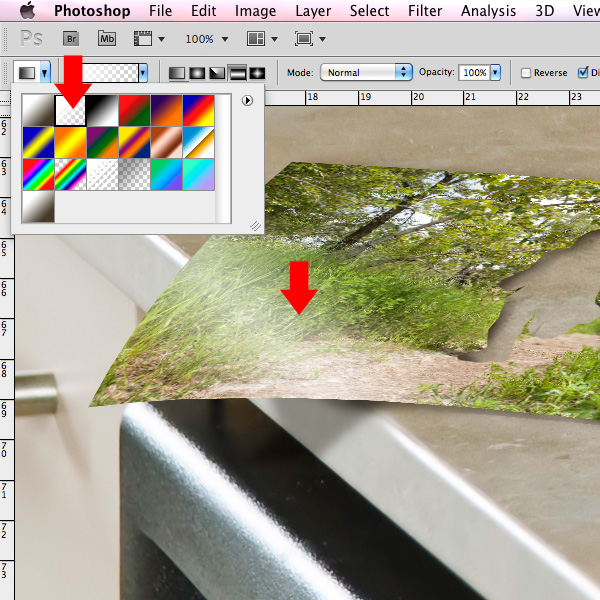Click the Screen Mode icon
Screen dimensions: 600x600
pyautogui.click(x=304, y=39)
